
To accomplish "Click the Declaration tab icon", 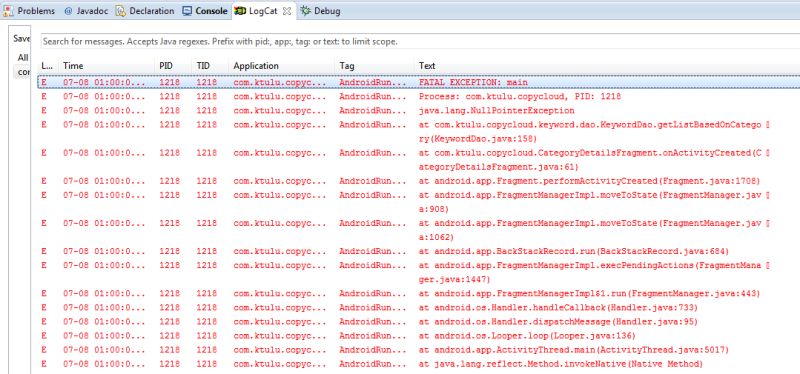I will tap(120, 11).
